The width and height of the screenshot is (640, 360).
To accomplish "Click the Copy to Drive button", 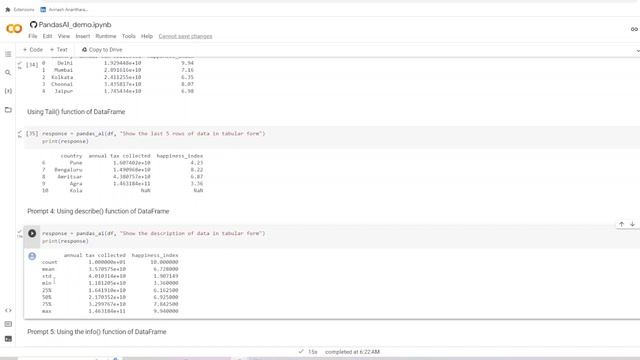I will point(102,50).
